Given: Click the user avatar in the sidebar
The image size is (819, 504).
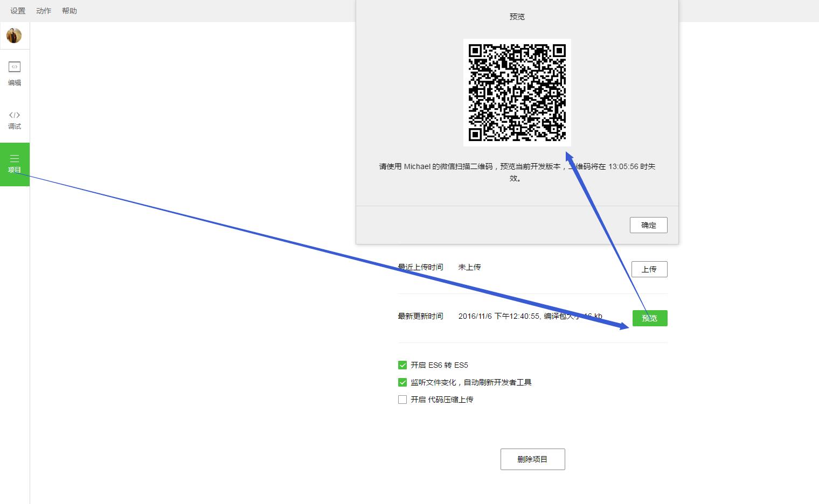Looking at the screenshot, I should coord(14,36).
